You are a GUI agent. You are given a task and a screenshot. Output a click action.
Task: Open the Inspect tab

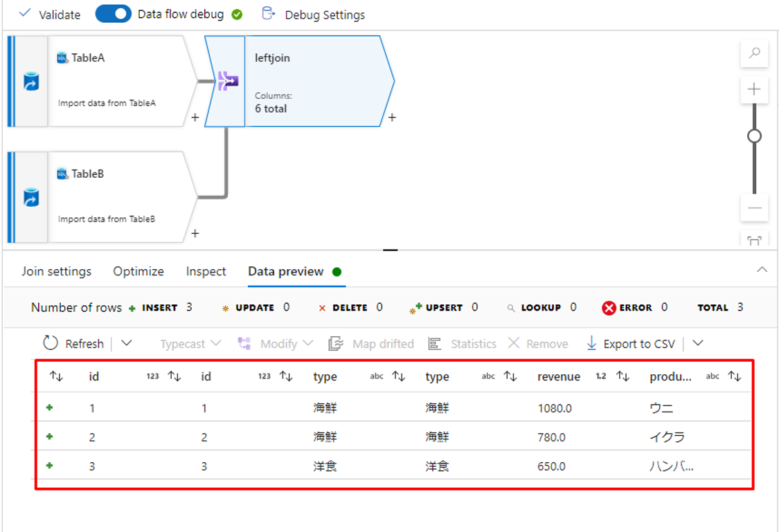pos(206,271)
